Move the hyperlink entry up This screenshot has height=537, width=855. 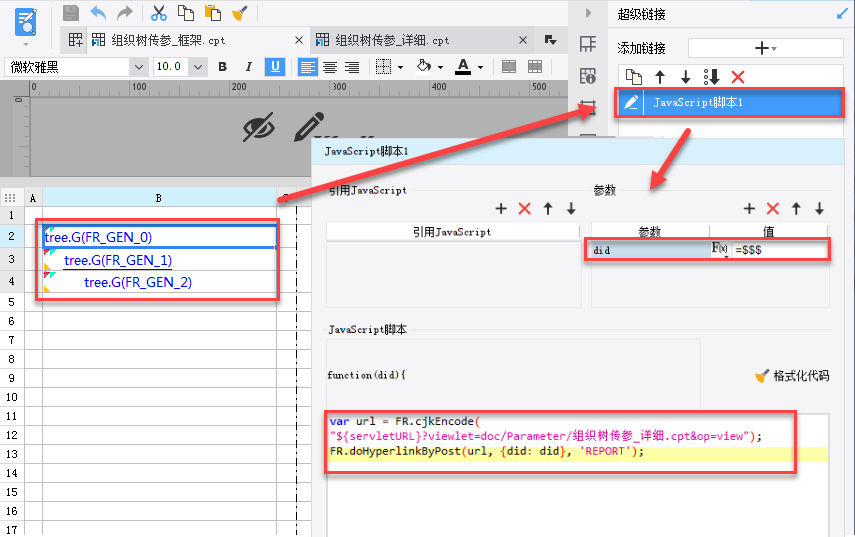(x=660, y=77)
